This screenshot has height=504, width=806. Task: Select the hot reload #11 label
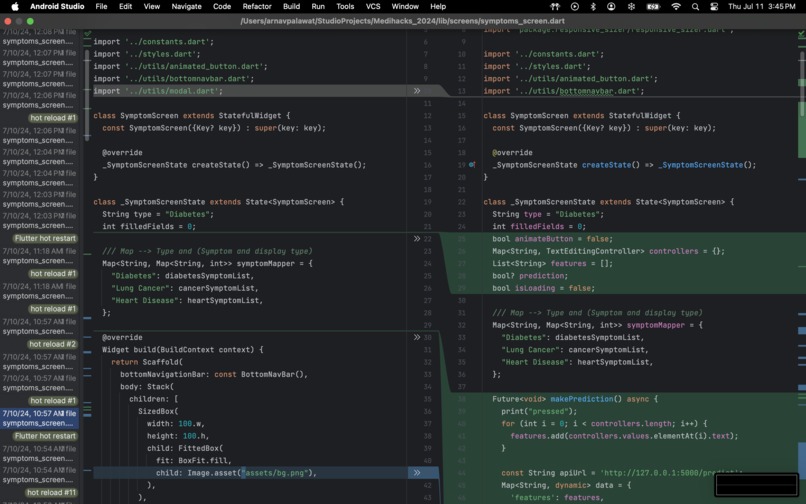tap(51, 492)
